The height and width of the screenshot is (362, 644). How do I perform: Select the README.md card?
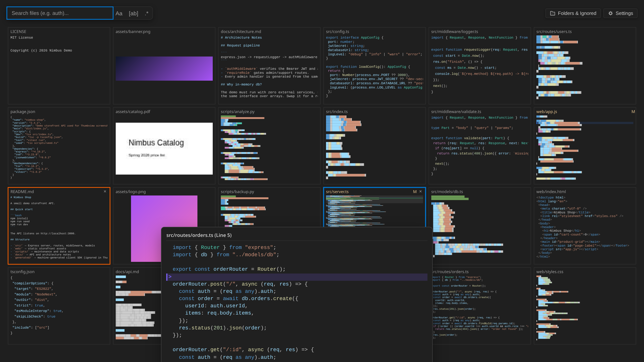coord(59,226)
